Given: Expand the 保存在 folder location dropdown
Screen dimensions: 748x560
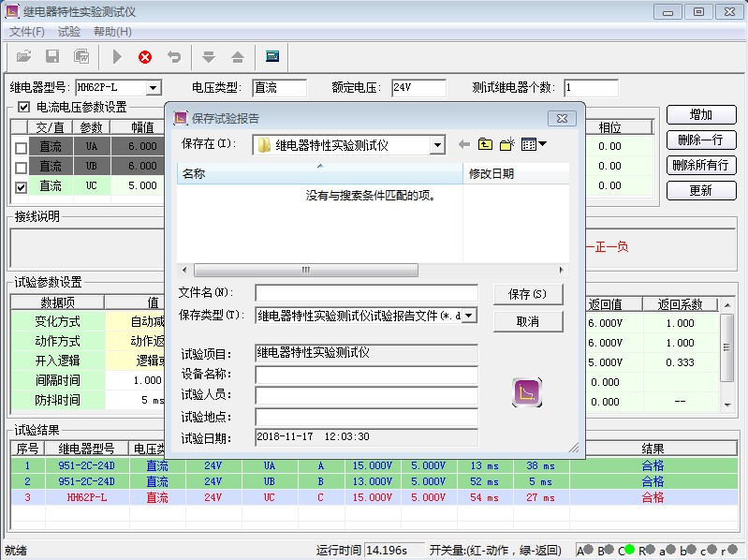Looking at the screenshot, I should coord(436,145).
